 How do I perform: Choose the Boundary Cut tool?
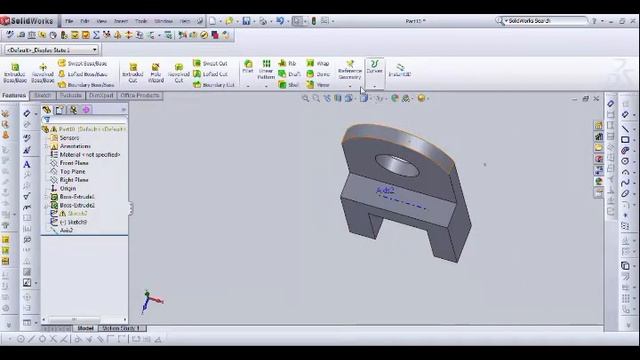click(213, 85)
